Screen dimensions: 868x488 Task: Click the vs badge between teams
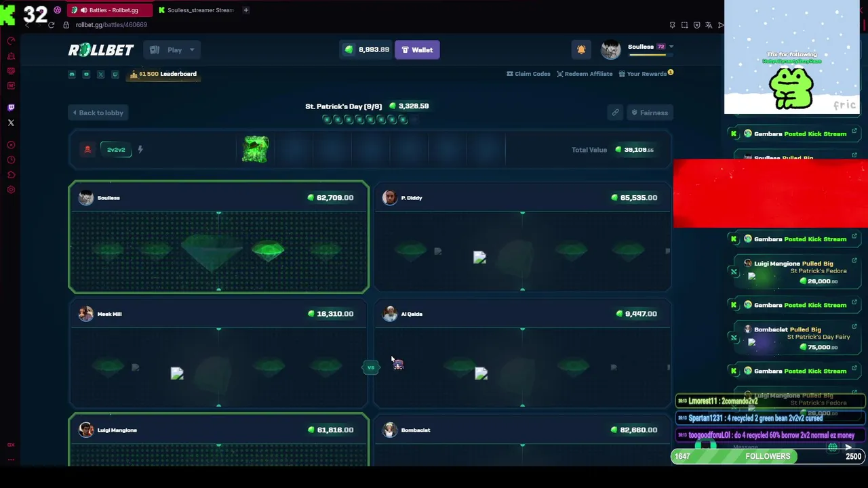pos(371,367)
